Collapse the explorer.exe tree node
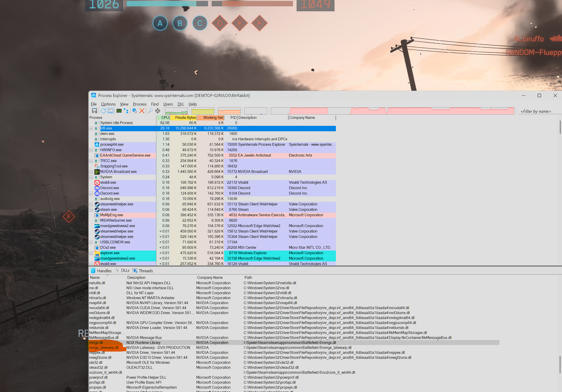Viewport: 562px width, 392px height. pyautogui.click(x=91, y=253)
